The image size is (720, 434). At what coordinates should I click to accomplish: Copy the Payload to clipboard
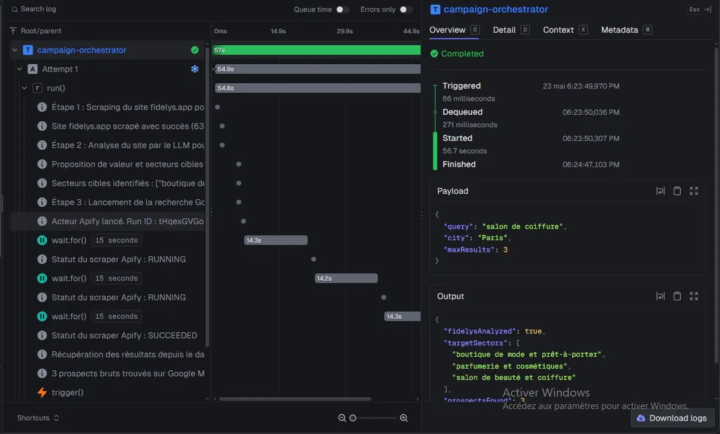tap(677, 191)
